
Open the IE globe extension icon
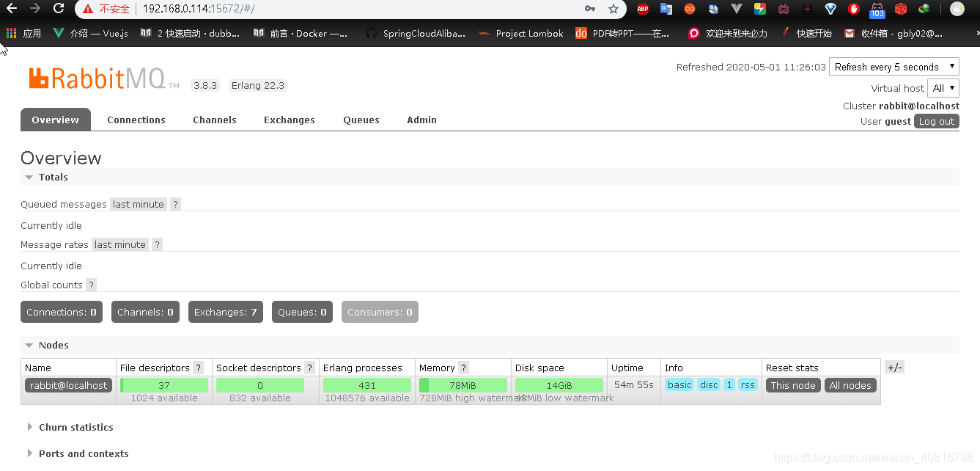(924, 9)
